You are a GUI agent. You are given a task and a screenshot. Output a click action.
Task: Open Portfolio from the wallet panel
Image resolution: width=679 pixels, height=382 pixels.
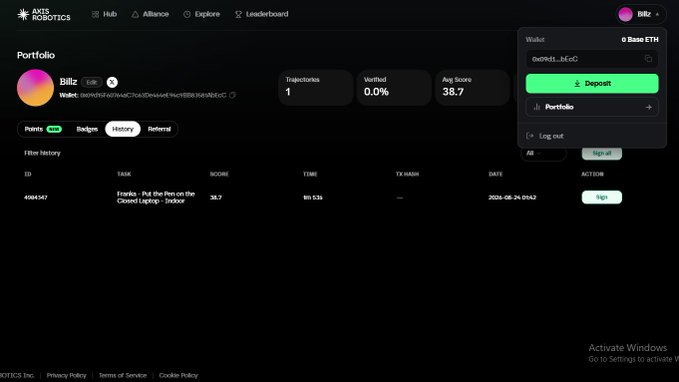pyautogui.click(x=592, y=107)
